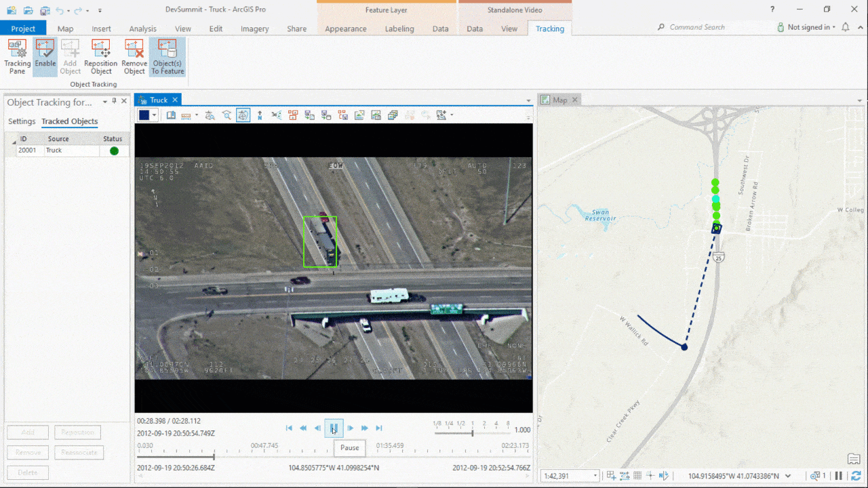Jump to the end of the video
This screenshot has height=488, width=868.
point(379,428)
